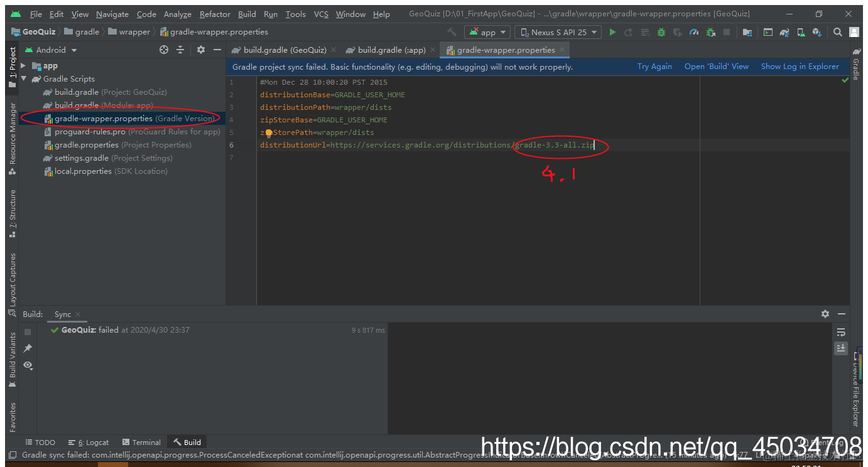Image resolution: width=868 pixels, height=467 pixels.
Task: Click Open 'Build' View link
Action: point(717,67)
